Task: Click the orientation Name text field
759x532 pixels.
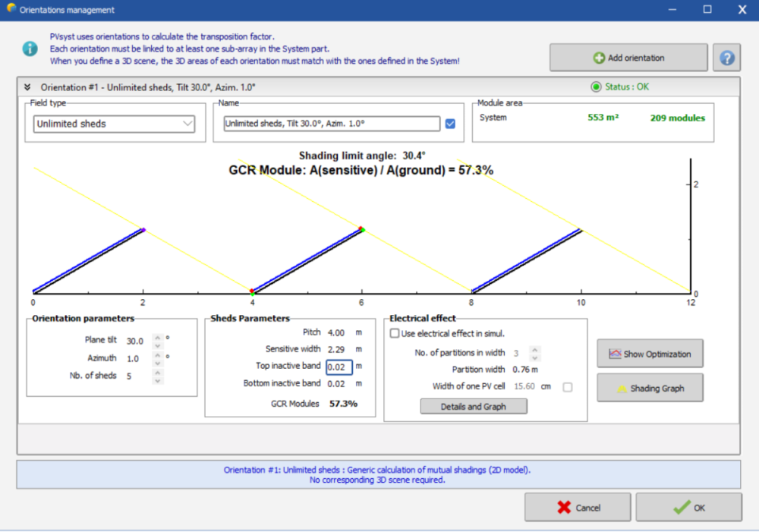Action: (x=332, y=124)
